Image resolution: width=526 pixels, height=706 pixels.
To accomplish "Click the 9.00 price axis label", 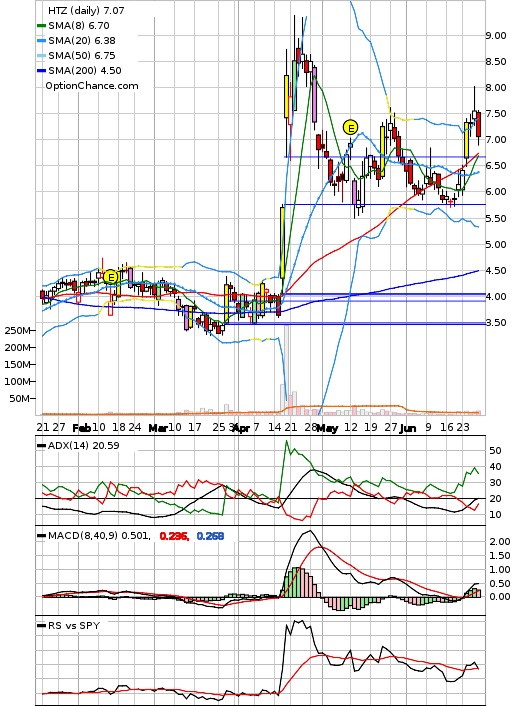I will 496,36.
